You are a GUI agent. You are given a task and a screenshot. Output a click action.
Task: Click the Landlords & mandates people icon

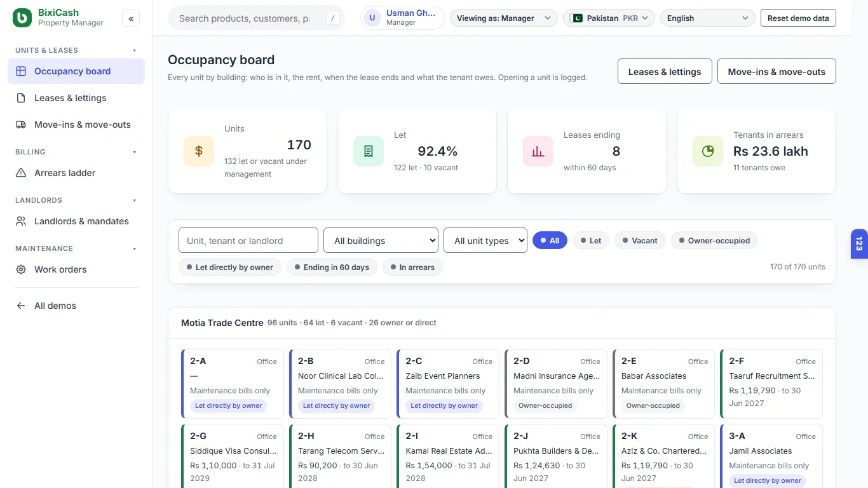(21, 221)
